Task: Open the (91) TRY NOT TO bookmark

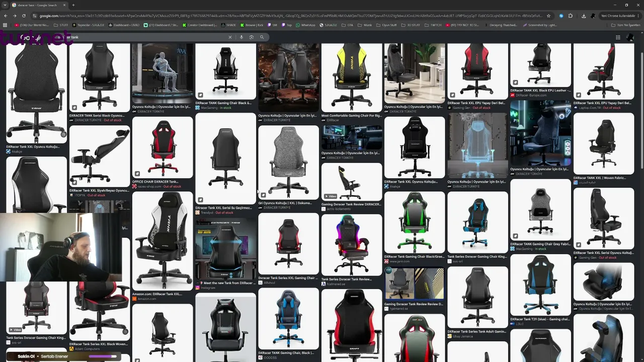Action: click(x=463, y=25)
